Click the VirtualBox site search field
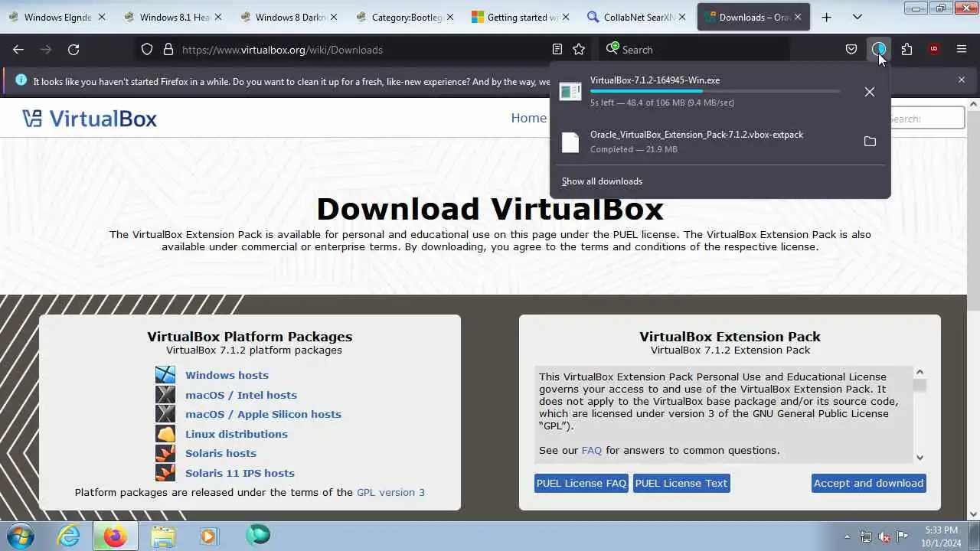Image resolution: width=980 pixels, height=551 pixels. click(925, 119)
